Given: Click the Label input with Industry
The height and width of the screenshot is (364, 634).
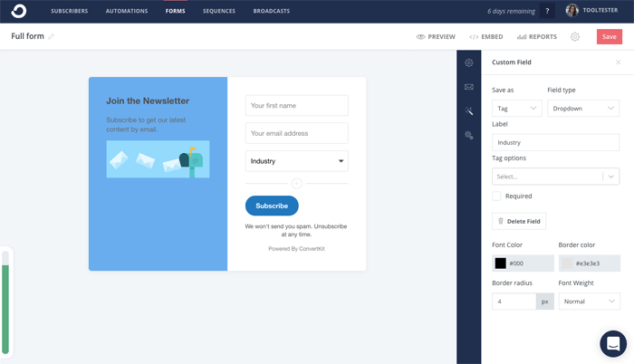Looking at the screenshot, I should point(555,142).
